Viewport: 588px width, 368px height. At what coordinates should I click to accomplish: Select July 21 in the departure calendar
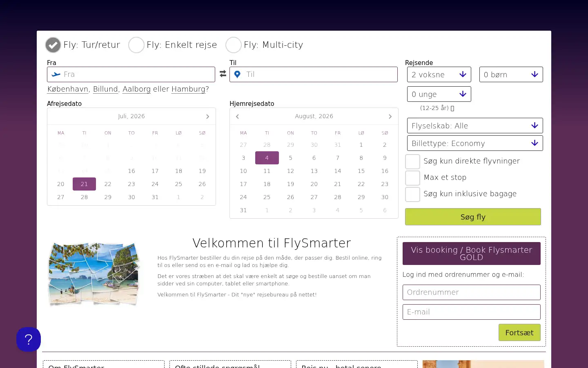click(84, 184)
